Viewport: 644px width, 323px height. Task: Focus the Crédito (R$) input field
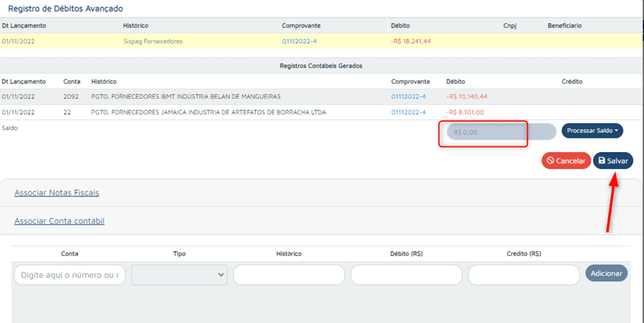pos(524,275)
